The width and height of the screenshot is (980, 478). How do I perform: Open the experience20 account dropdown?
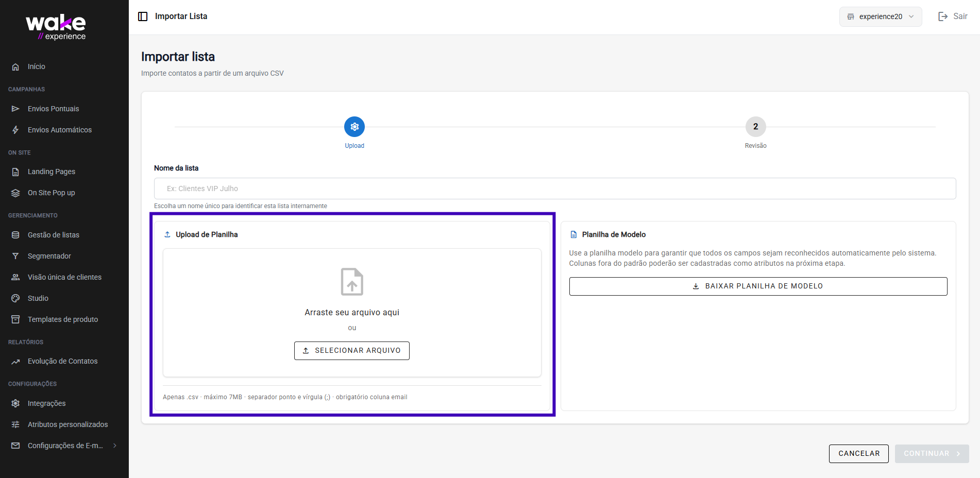881,16
